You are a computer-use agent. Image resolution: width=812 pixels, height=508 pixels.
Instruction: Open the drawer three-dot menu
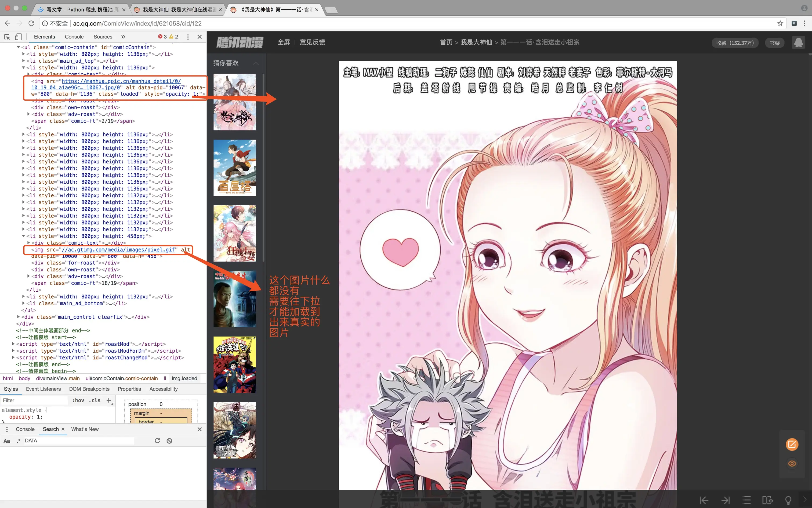[x=7, y=429]
